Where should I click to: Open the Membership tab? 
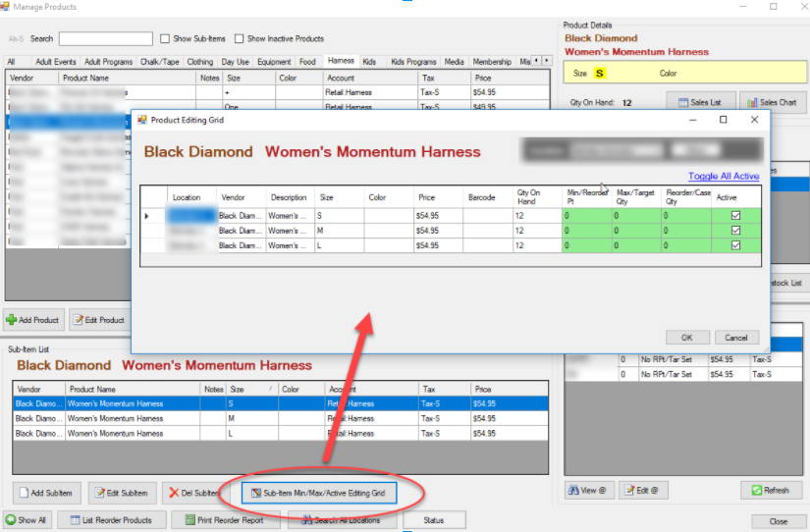492,62
